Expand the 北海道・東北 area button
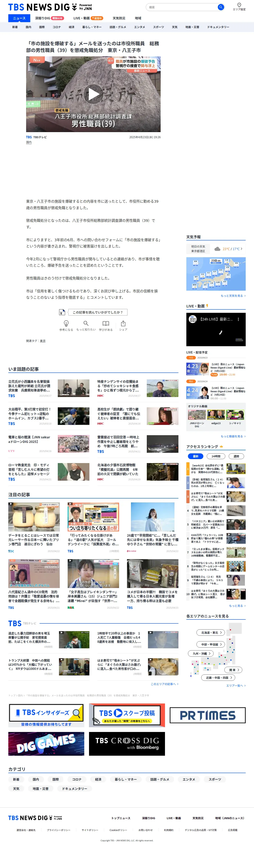The height and width of the screenshot is (868, 254). pyautogui.click(x=211, y=633)
